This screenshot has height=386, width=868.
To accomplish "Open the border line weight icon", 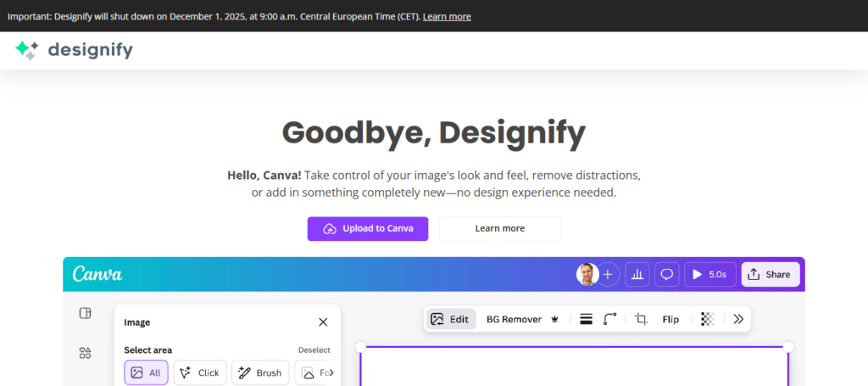I will pyautogui.click(x=587, y=319).
